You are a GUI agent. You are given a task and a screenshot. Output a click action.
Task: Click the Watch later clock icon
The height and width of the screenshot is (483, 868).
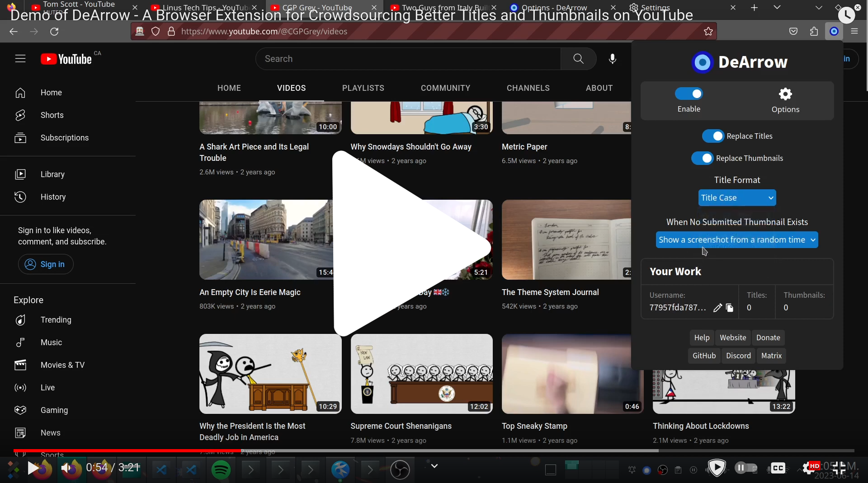pos(846,15)
